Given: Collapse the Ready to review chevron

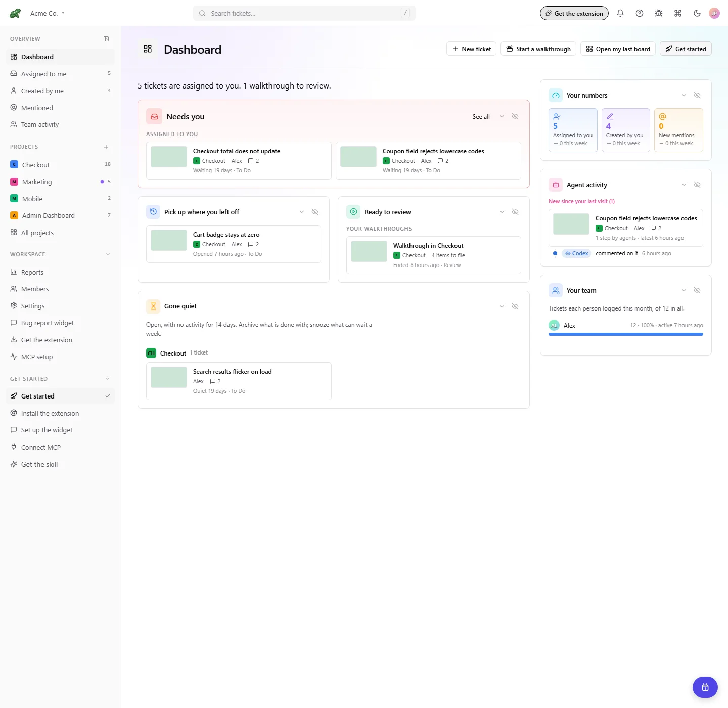Looking at the screenshot, I should (502, 212).
